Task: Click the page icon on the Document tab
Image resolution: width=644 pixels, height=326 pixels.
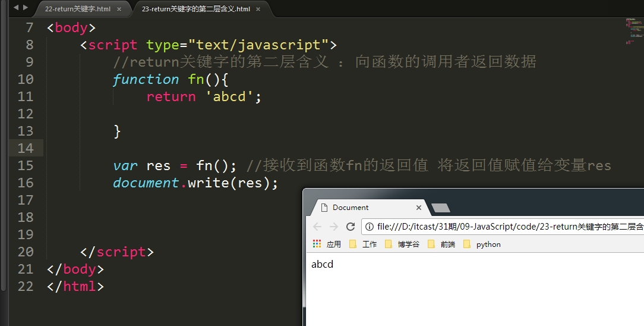Action: click(324, 208)
